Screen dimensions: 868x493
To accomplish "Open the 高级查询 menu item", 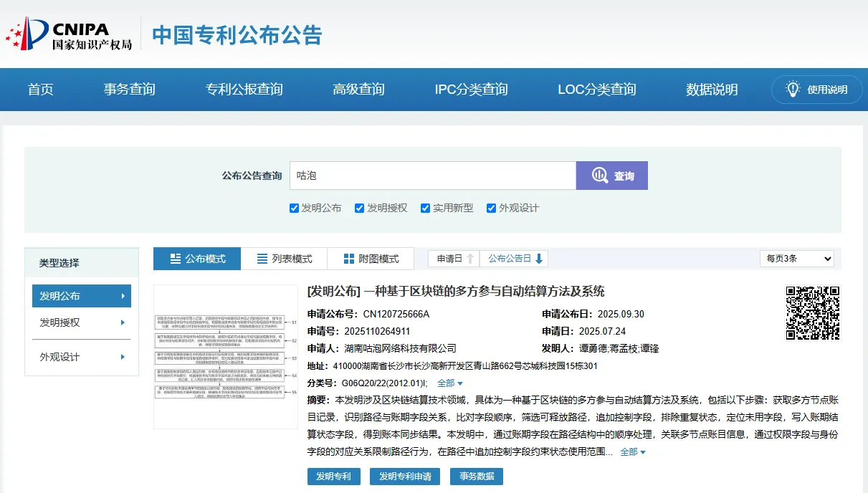I will point(359,89).
